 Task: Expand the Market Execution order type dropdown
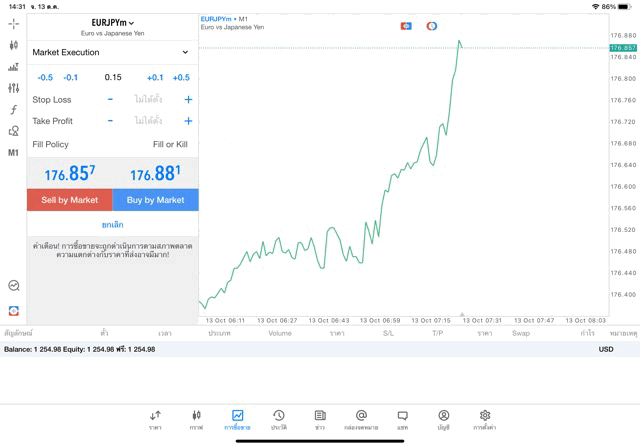point(111,52)
